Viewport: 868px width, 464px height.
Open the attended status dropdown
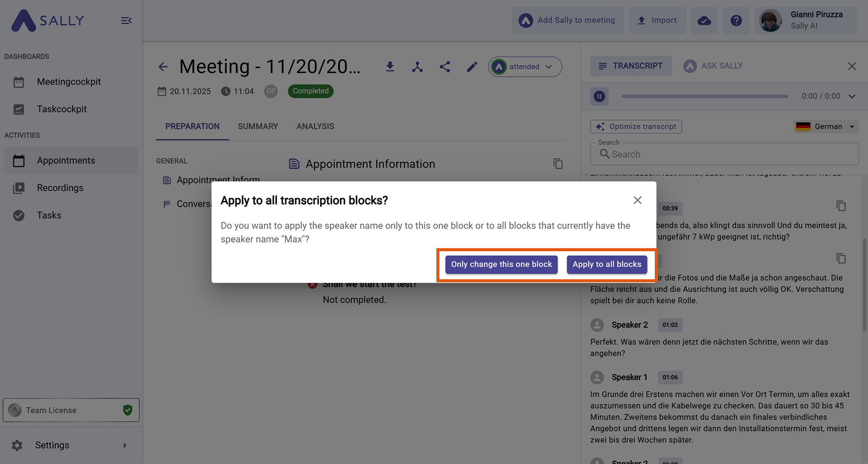point(525,66)
